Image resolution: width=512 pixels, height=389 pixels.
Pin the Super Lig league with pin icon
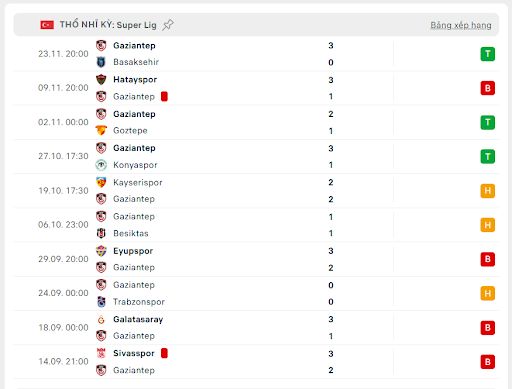click(168, 25)
